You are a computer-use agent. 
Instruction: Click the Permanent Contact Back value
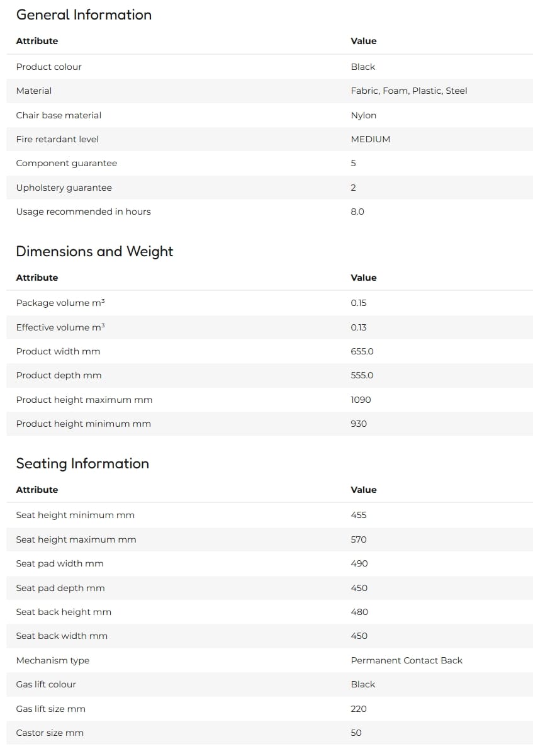[407, 660]
